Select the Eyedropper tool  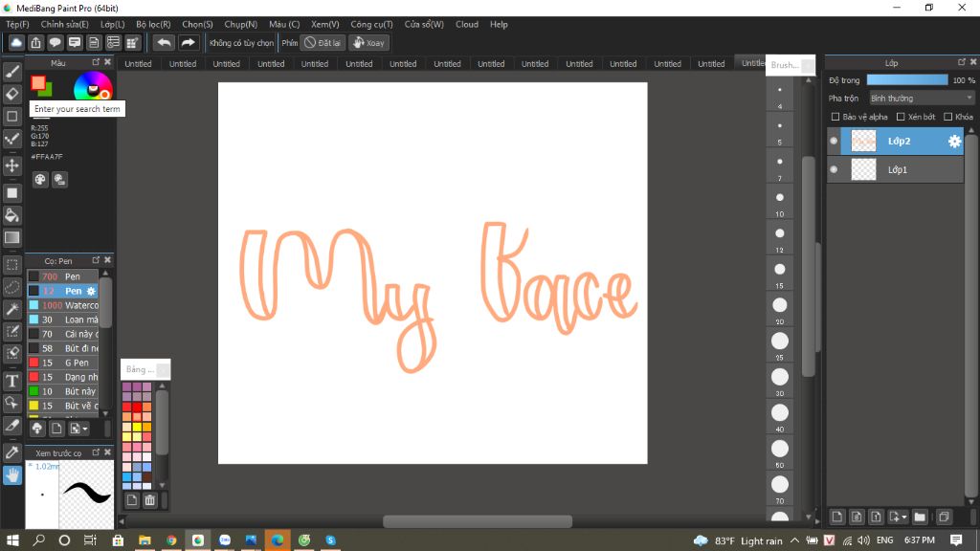[11, 452]
